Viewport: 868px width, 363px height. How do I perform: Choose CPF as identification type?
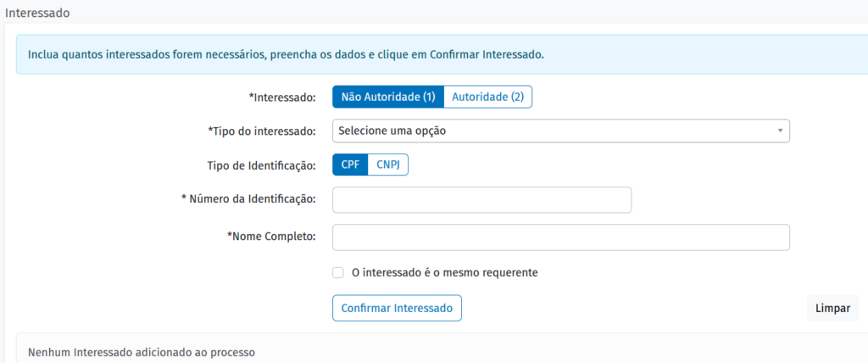[350, 165]
